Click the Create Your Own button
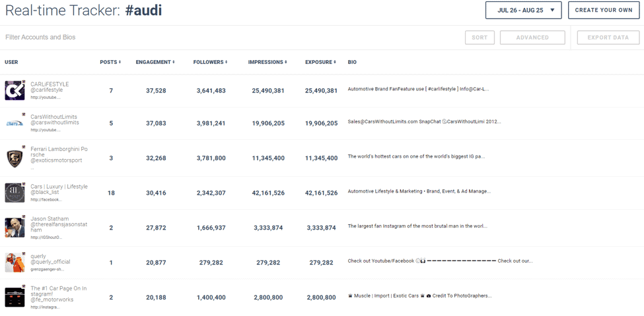The width and height of the screenshot is (644, 316). pos(603,11)
